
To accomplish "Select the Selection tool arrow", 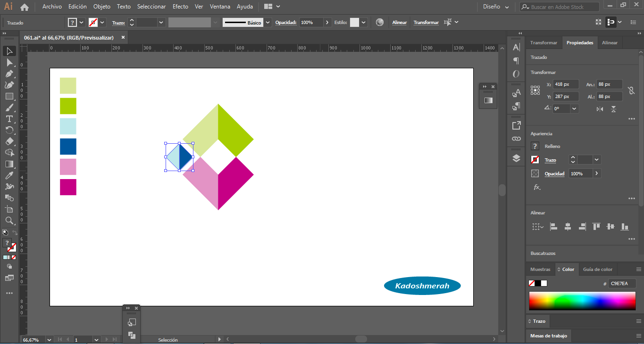I will [x=9, y=51].
